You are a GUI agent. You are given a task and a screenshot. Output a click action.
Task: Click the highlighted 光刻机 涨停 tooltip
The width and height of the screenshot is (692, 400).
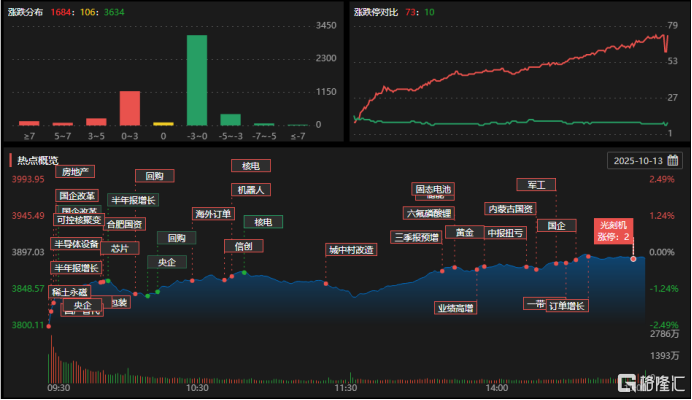click(x=613, y=230)
